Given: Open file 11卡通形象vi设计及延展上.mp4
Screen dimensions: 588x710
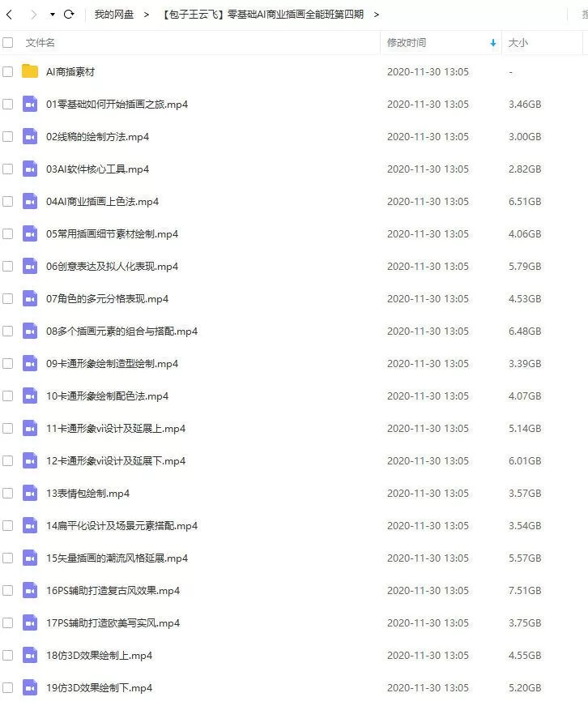Looking at the screenshot, I should click(116, 429).
